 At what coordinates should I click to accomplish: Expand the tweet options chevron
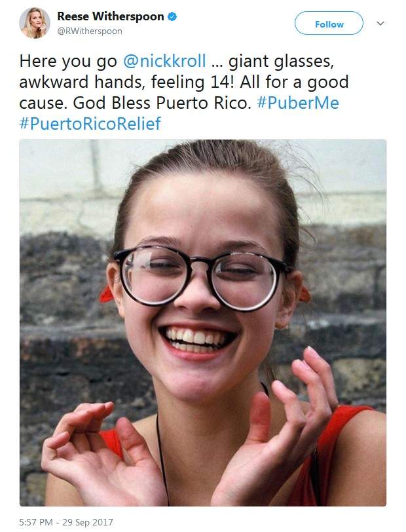point(380,24)
